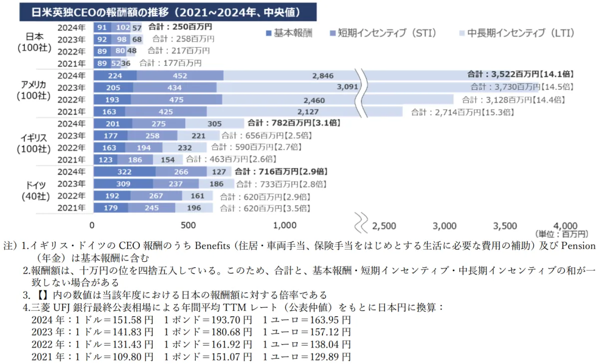Click the 短期インセンティブ (STI) legend swatch
599x364 pixels.
tap(332, 33)
